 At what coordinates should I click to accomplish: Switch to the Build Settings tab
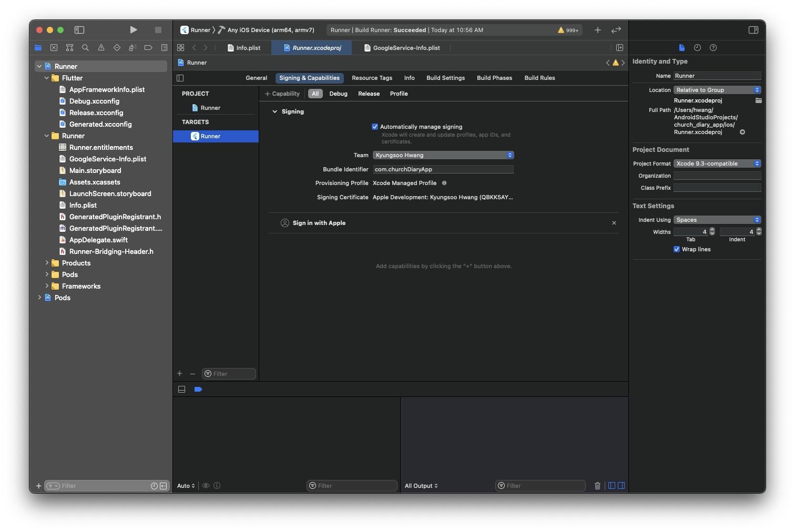pyautogui.click(x=446, y=78)
